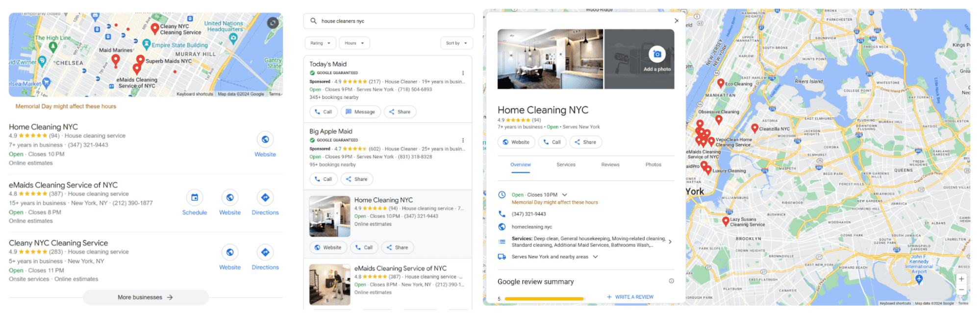Click the Eco Cleaning pin on large map
Image resolution: width=980 pixels, height=313 pixels.
[721, 84]
